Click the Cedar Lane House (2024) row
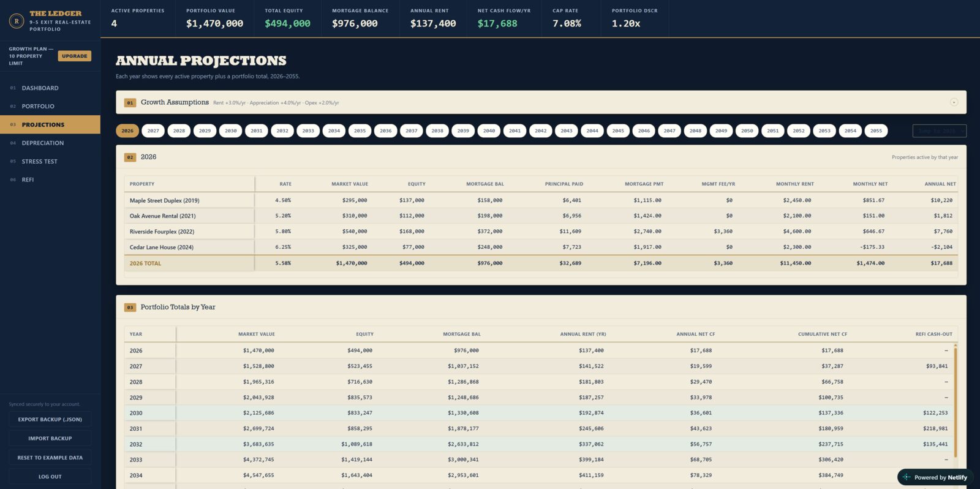 541,247
